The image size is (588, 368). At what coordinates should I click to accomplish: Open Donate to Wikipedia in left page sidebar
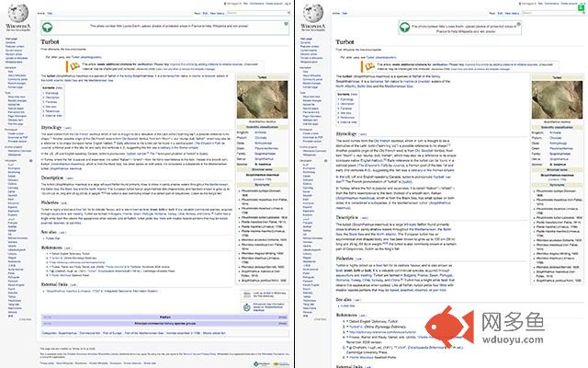tap(17, 58)
